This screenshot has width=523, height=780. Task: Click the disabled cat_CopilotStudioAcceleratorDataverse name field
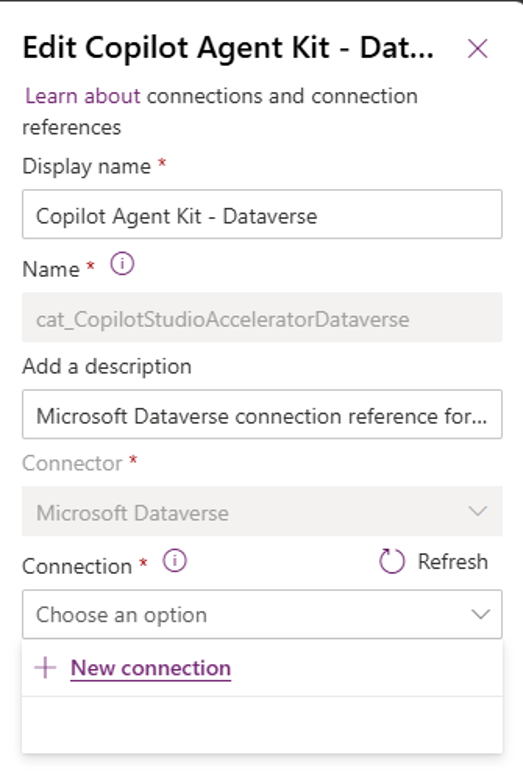click(x=262, y=317)
